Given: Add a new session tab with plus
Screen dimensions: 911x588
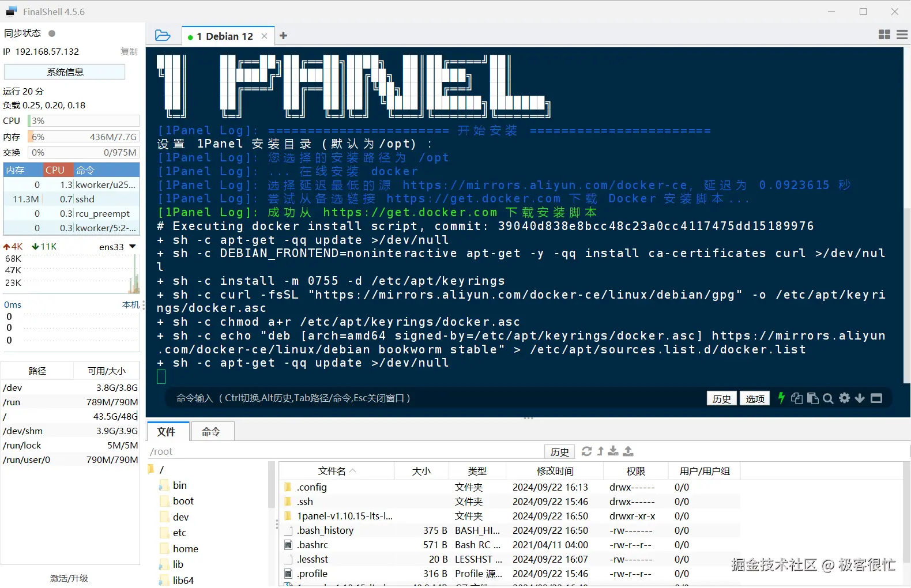Looking at the screenshot, I should (283, 36).
